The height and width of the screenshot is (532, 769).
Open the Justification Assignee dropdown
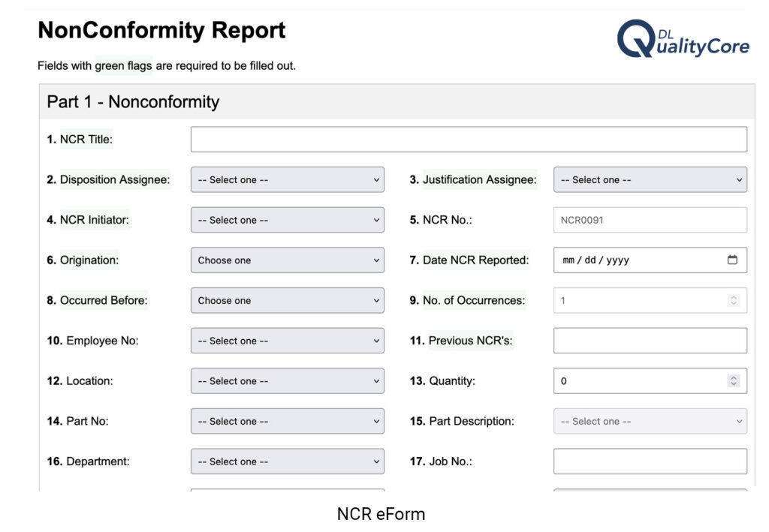650,179
